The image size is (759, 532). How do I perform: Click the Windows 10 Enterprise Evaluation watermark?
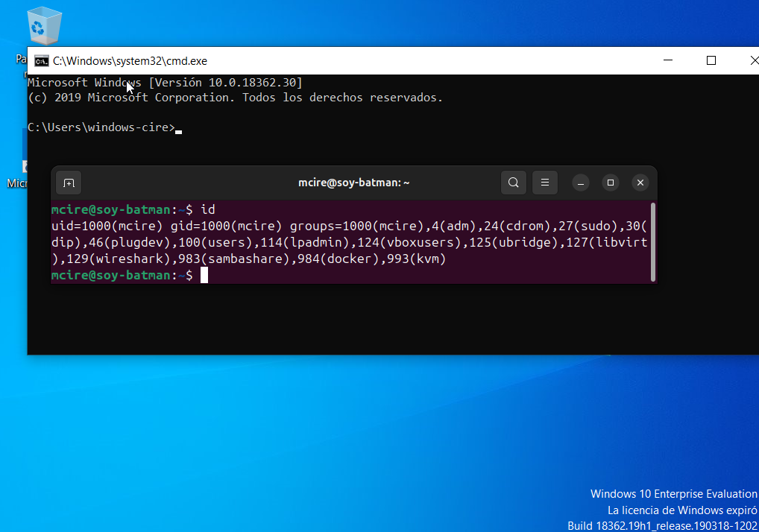click(x=673, y=493)
